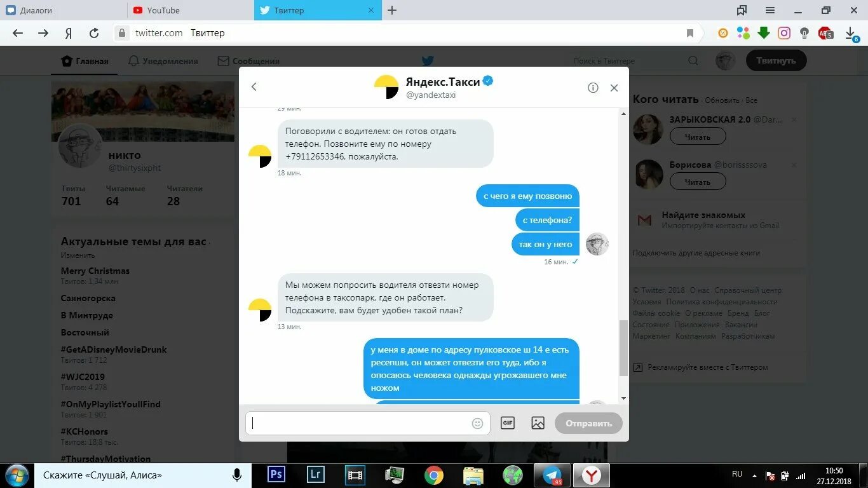Follow Борисова with Читать button

click(698, 182)
